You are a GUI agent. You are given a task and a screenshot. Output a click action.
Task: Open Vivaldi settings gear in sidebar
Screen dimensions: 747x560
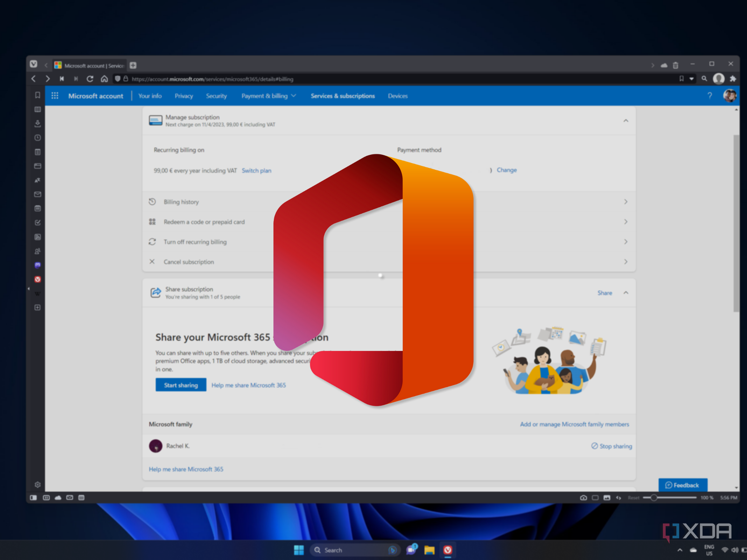(38, 485)
